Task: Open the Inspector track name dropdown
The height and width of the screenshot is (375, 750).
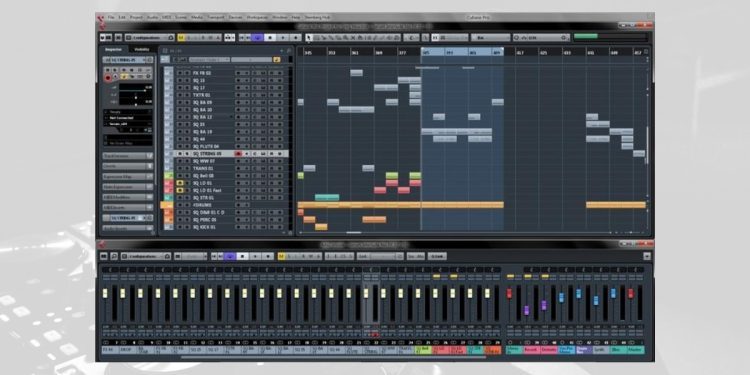Action: point(128,60)
